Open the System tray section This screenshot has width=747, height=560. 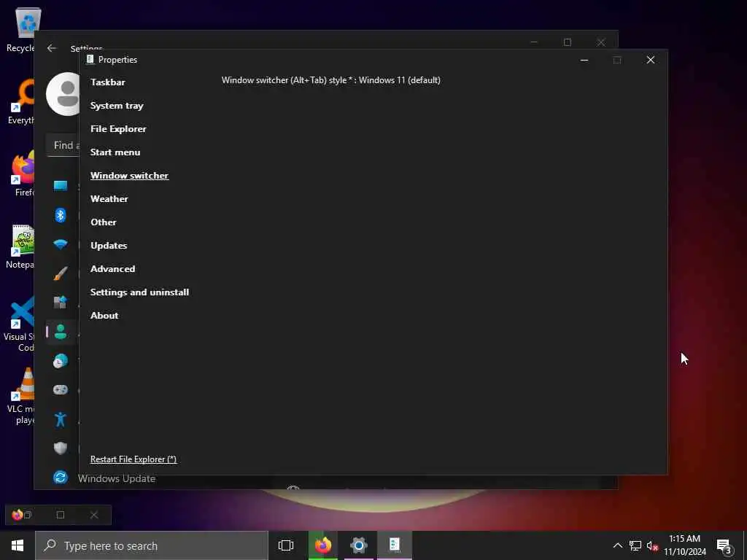[x=117, y=106]
